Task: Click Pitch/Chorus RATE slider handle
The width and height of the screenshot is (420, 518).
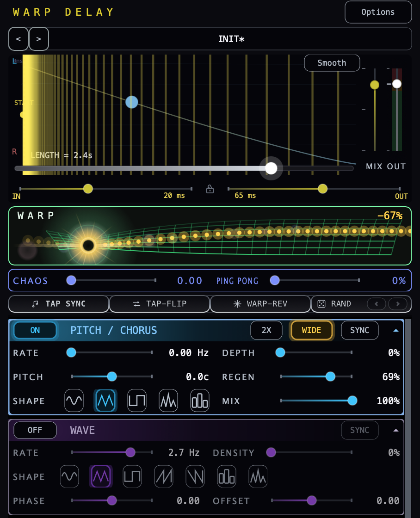Action: (x=71, y=352)
